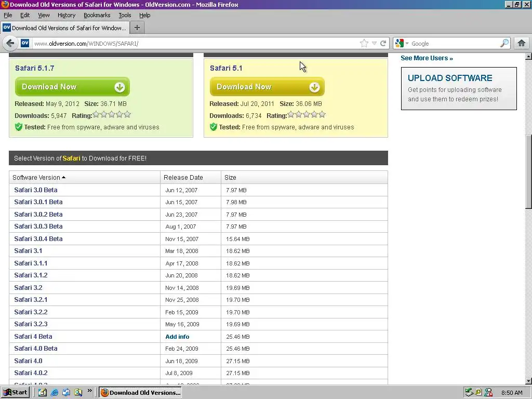532x399 pixels.
Task: Click the See More Users link
Action: pos(427,58)
